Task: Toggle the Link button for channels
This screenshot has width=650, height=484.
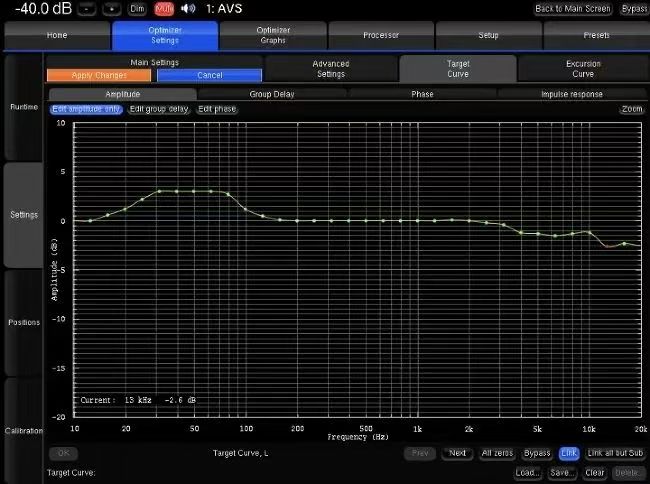Action: pos(569,453)
